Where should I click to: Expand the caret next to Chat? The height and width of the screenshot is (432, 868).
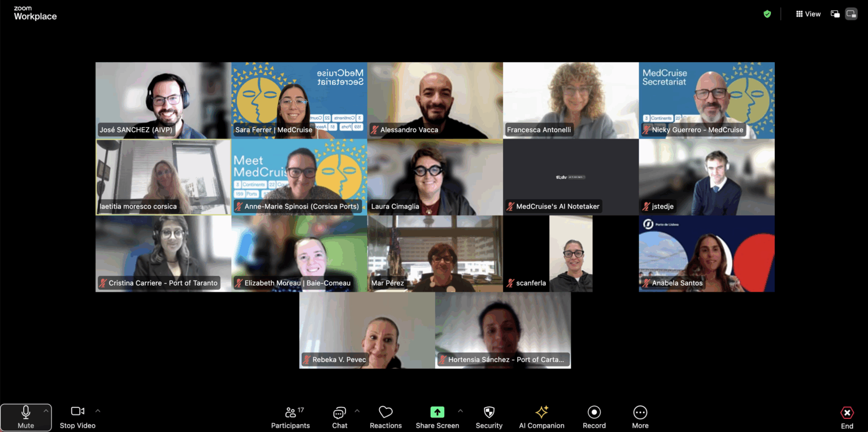tap(357, 411)
